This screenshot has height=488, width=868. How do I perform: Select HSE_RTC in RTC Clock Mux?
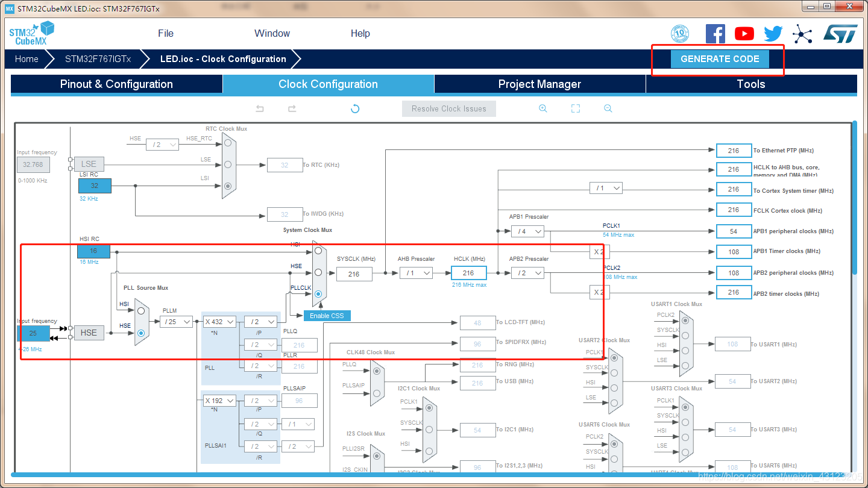[228, 143]
